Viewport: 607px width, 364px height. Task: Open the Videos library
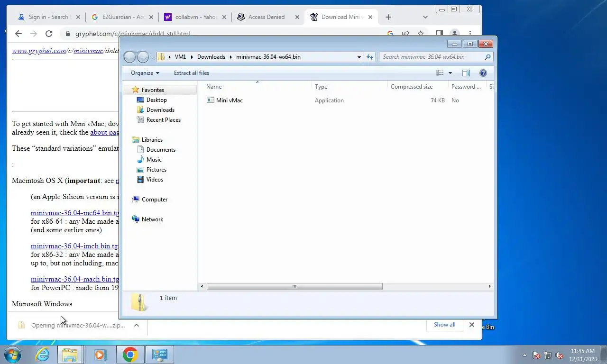155,180
